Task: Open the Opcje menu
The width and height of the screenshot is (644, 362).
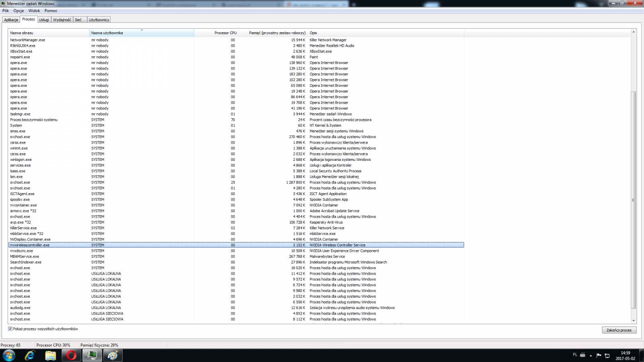Action: click(19, 11)
